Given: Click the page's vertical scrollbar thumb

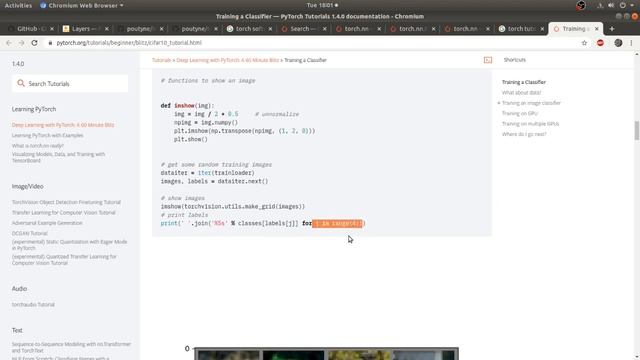Looking at the screenshot, I should pos(637,131).
